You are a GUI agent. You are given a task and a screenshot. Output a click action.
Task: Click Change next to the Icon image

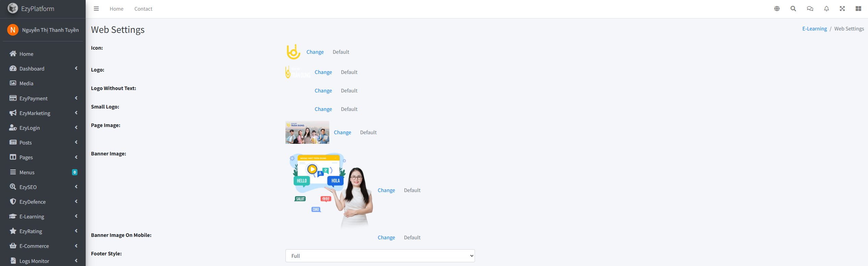point(315,52)
